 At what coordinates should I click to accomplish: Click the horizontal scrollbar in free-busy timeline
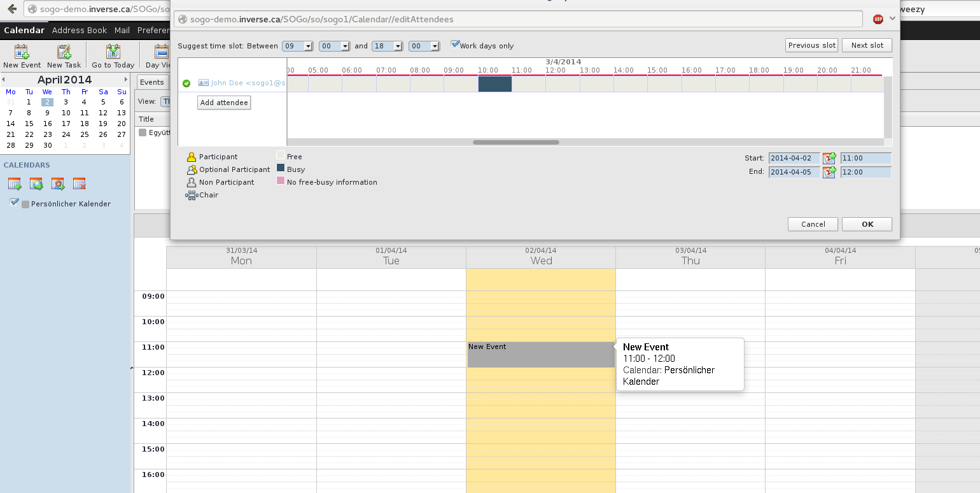pos(515,142)
